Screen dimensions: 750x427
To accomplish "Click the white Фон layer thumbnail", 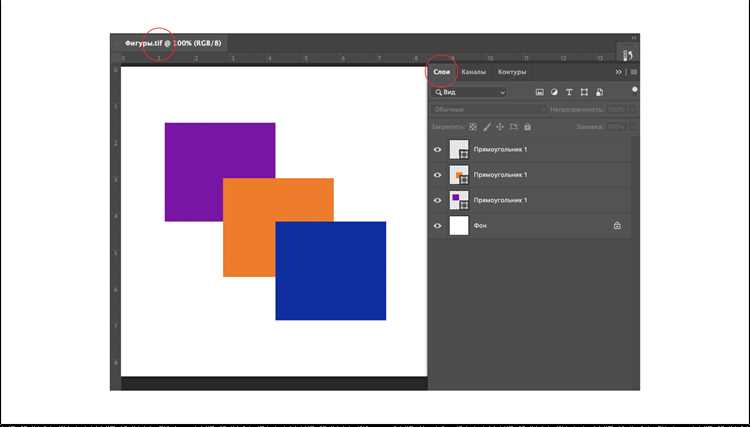I will (x=459, y=226).
